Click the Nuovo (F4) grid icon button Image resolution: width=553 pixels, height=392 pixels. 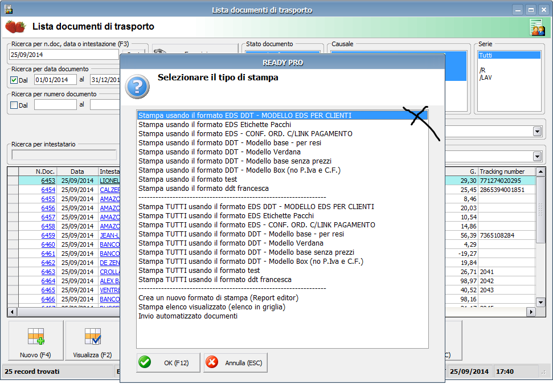(x=36, y=341)
